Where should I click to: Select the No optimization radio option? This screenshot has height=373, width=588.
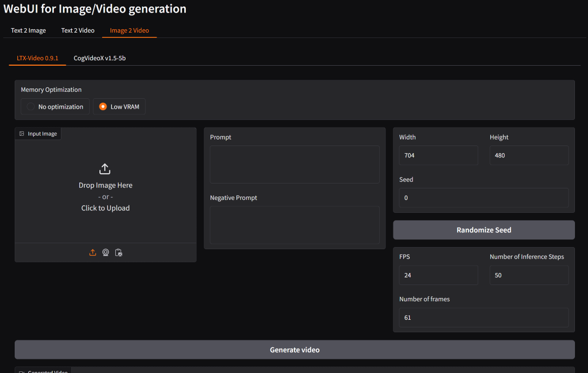(55, 107)
